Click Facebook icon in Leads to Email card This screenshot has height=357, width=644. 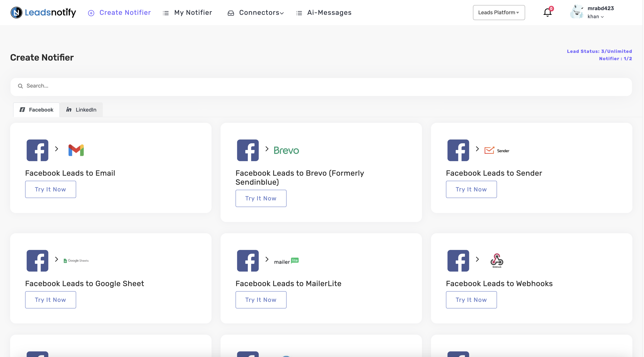point(38,150)
